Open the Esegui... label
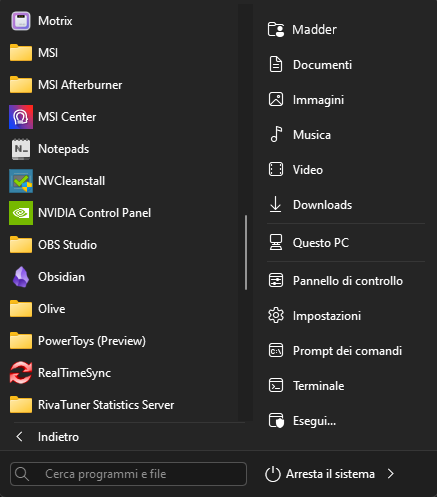The image size is (437, 497). pyautogui.click(x=314, y=421)
